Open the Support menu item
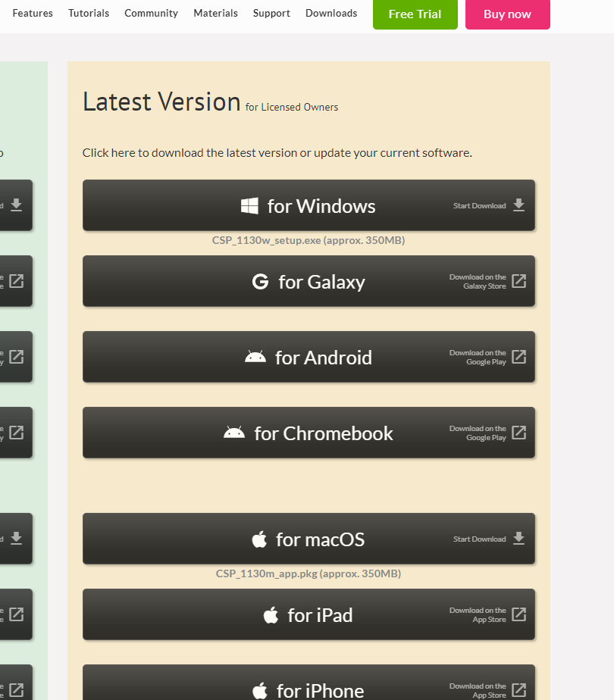The height and width of the screenshot is (700, 614). (271, 14)
